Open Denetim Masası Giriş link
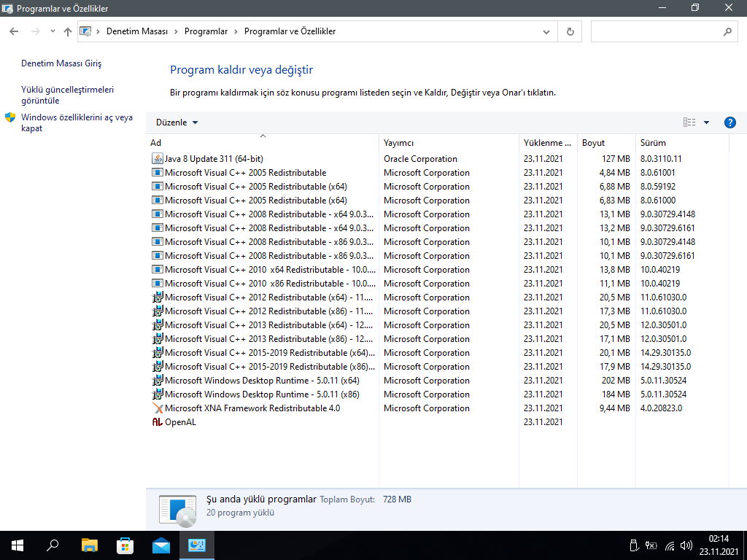 [61, 63]
